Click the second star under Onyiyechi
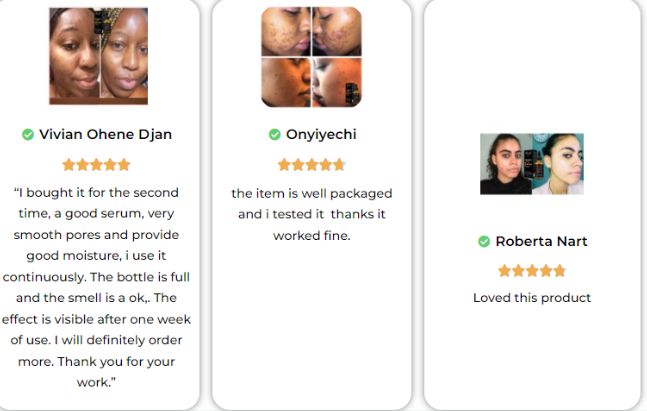The height and width of the screenshot is (411, 647). (298, 165)
